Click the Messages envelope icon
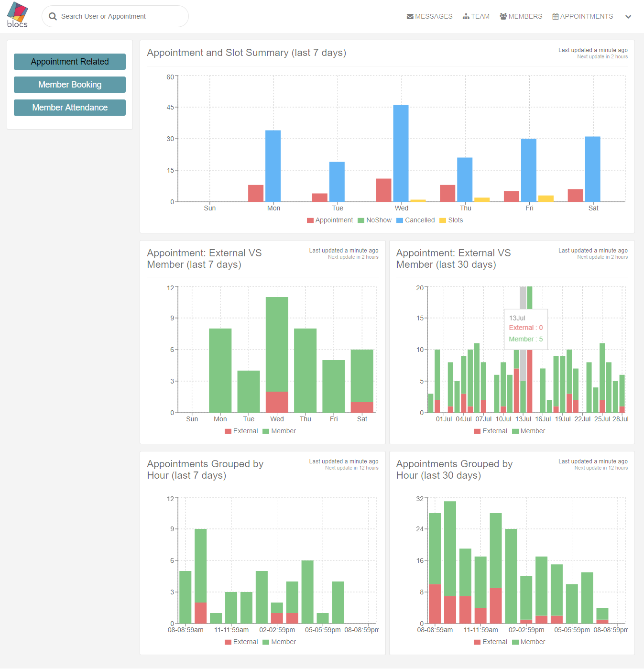This screenshot has width=644, height=669. click(x=410, y=17)
